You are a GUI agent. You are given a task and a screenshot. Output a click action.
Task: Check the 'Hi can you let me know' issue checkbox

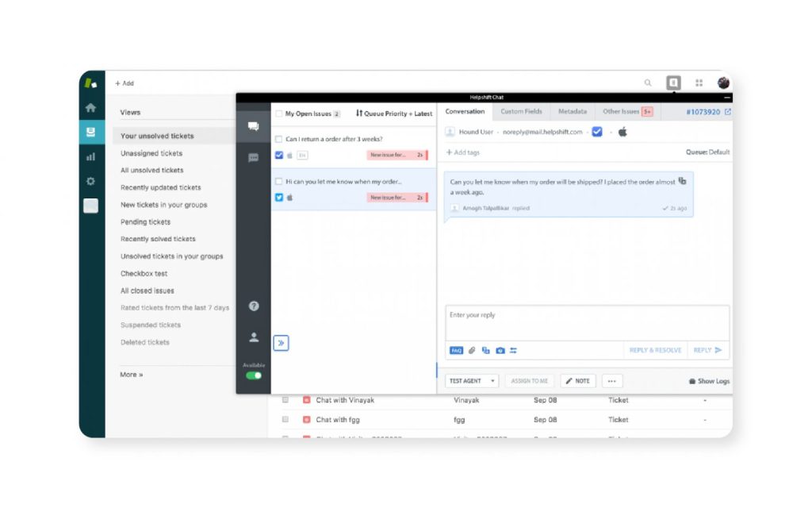coord(279,182)
